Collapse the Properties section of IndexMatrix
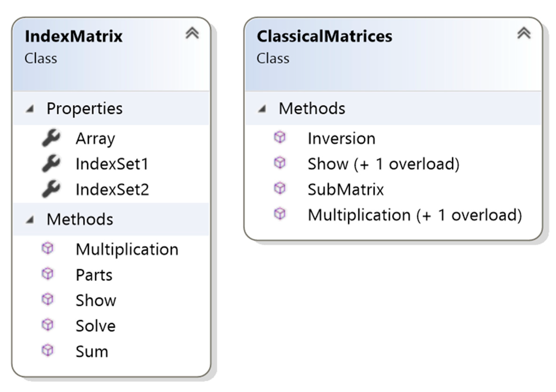 (30, 109)
